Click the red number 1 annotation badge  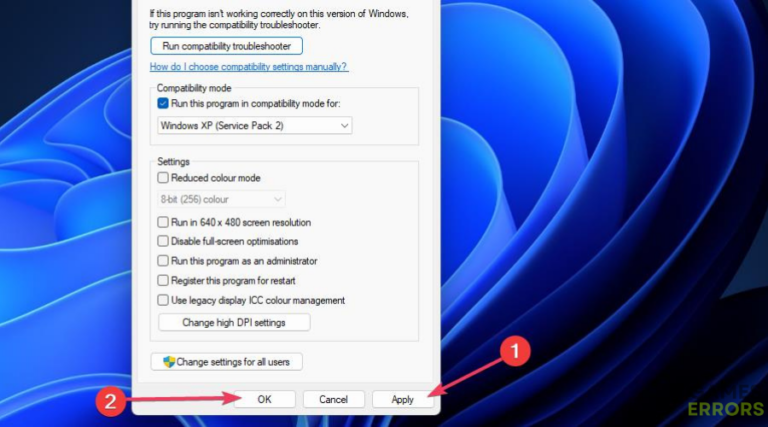coord(514,351)
